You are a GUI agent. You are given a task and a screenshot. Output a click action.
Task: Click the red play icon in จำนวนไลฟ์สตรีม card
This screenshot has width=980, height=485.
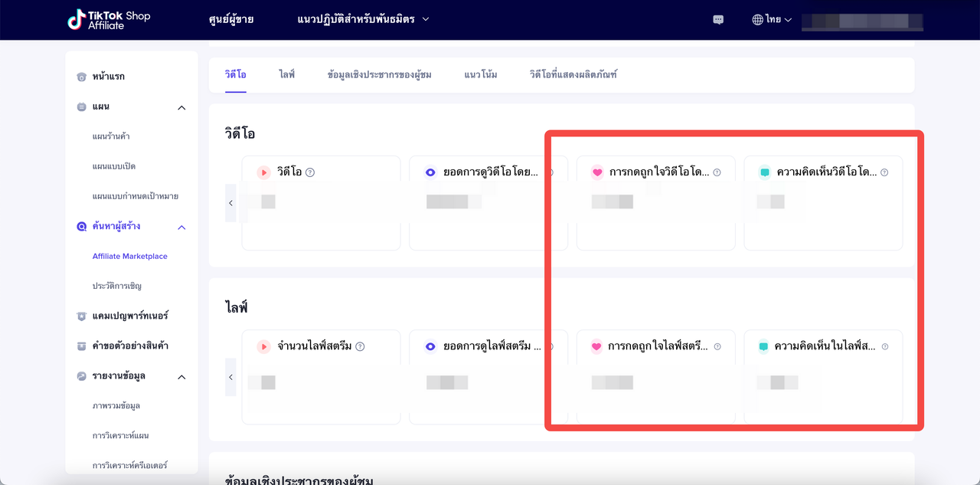pyautogui.click(x=263, y=346)
